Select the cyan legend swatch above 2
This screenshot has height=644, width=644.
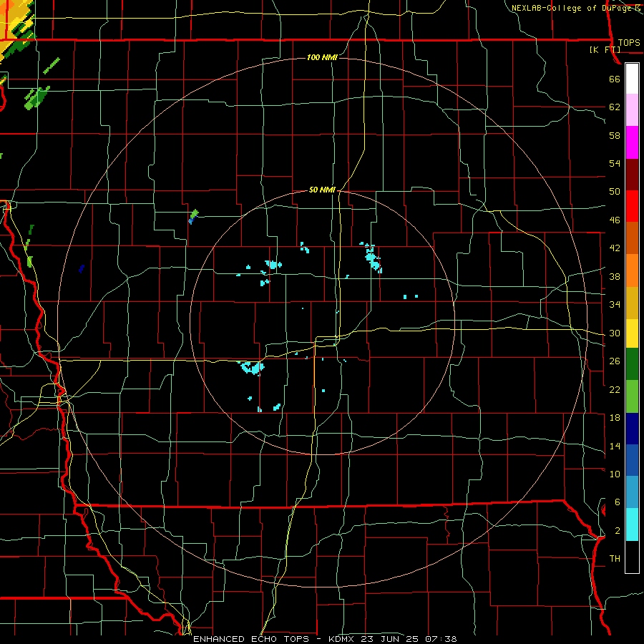tap(632, 525)
